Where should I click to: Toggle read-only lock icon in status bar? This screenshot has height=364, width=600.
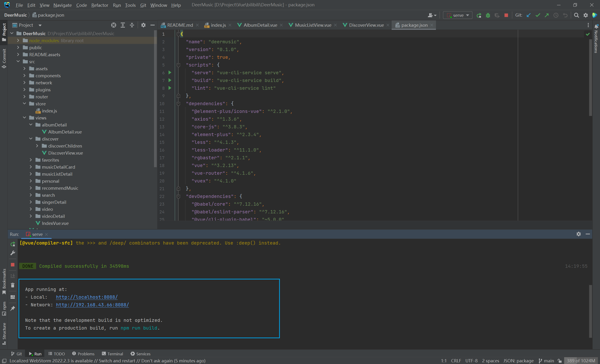(560, 361)
